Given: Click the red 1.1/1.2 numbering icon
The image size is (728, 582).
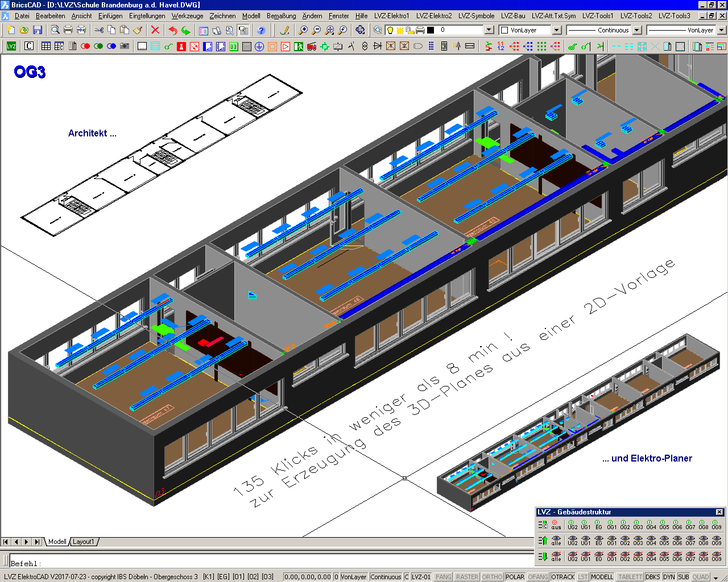Looking at the screenshot, I should click(x=500, y=46).
